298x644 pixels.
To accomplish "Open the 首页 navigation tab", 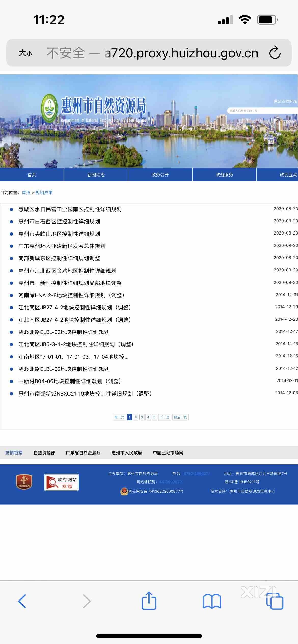I will [32, 174].
